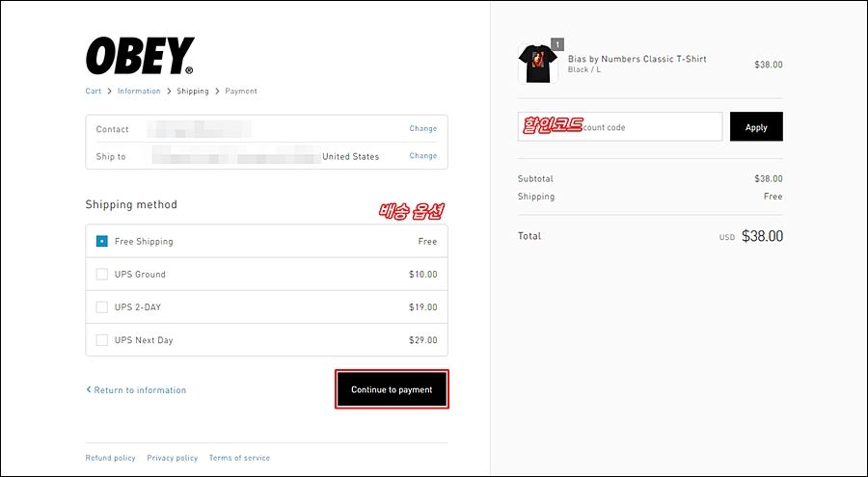
Task: Click the $19.00 UPS 2-DAY price
Action: 423,307
